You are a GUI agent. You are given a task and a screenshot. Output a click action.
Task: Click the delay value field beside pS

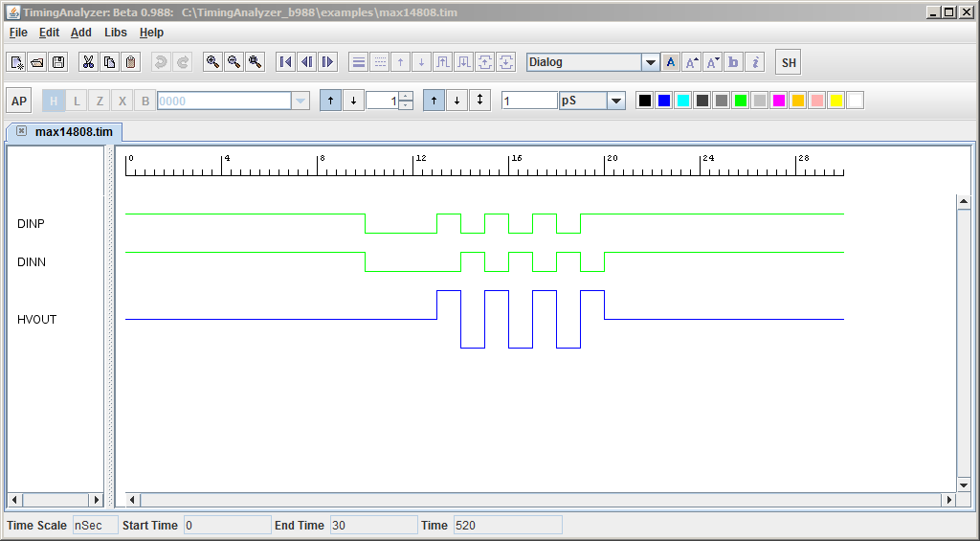pyautogui.click(x=529, y=101)
